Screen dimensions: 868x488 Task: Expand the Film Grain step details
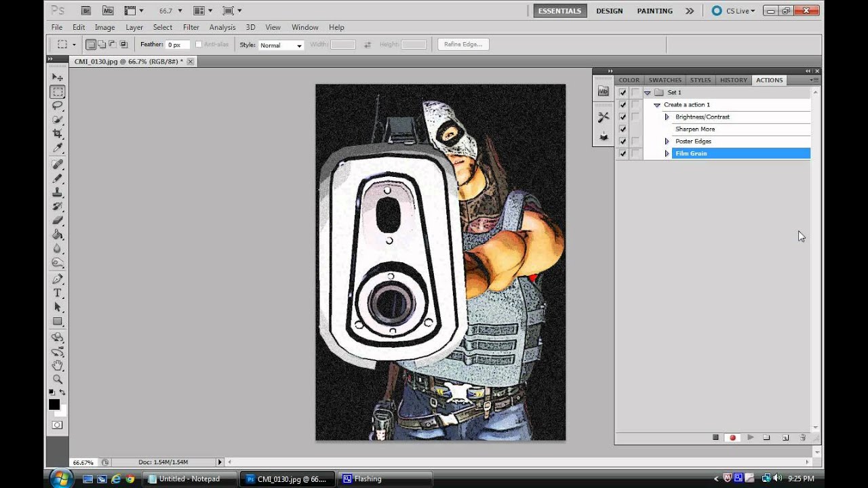pyautogui.click(x=667, y=153)
